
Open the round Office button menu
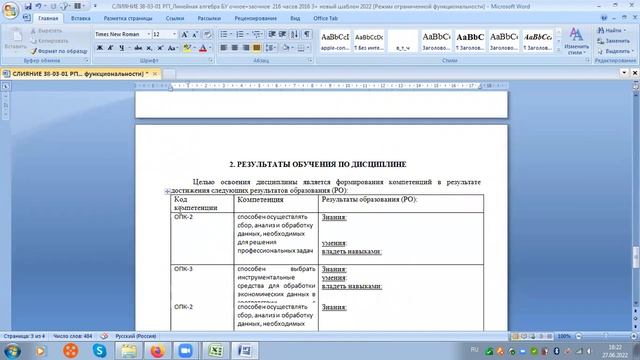(10, 10)
